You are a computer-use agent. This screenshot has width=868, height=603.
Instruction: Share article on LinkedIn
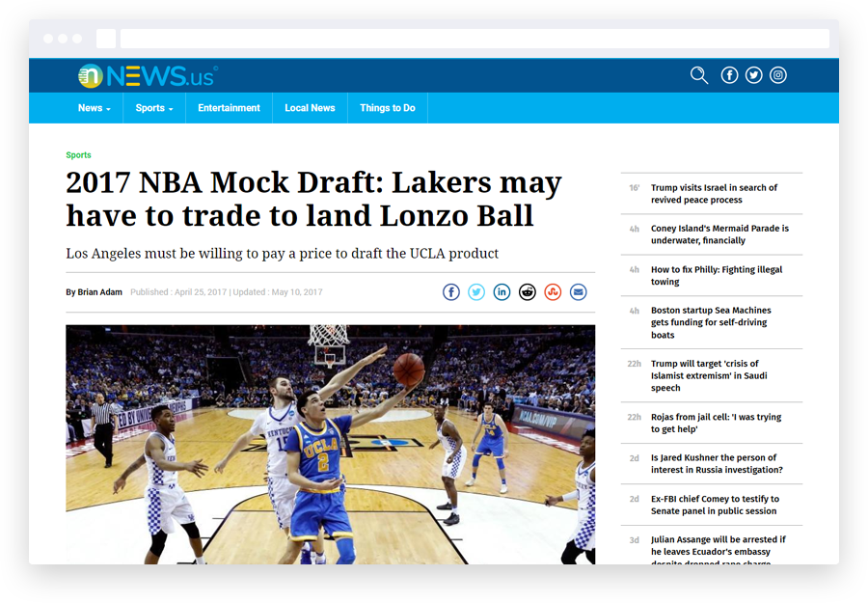pyautogui.click(x=502, y=291)
